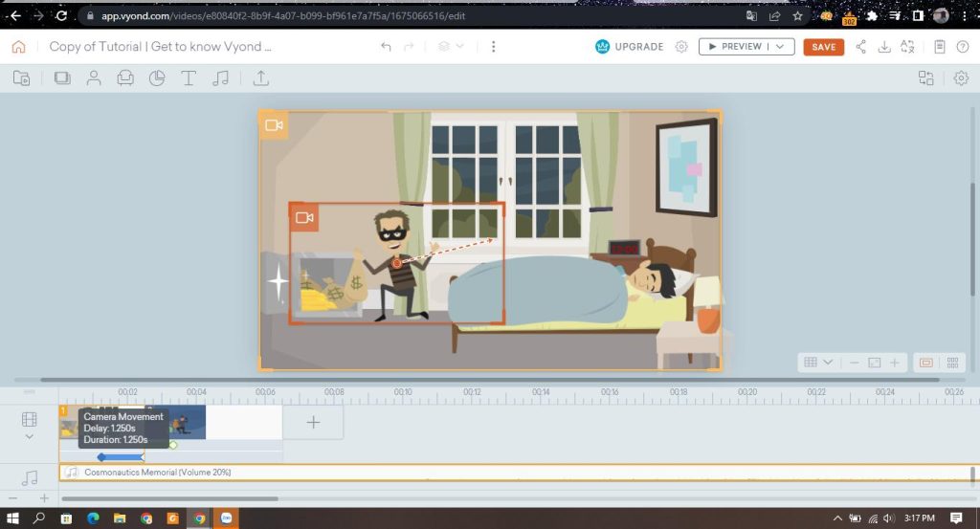Screen dimensions: 980x529
Task: Open the Share icon
Action: [x=860, y=46]
